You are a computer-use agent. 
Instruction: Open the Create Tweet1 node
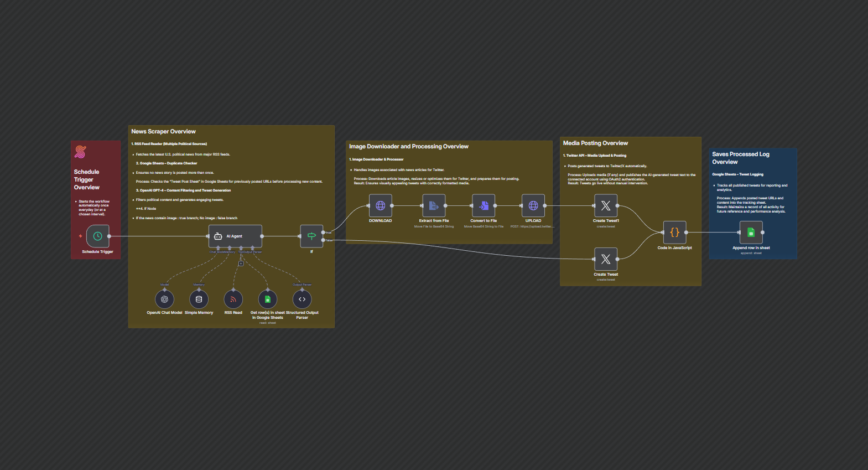click(x=606, y=206)
